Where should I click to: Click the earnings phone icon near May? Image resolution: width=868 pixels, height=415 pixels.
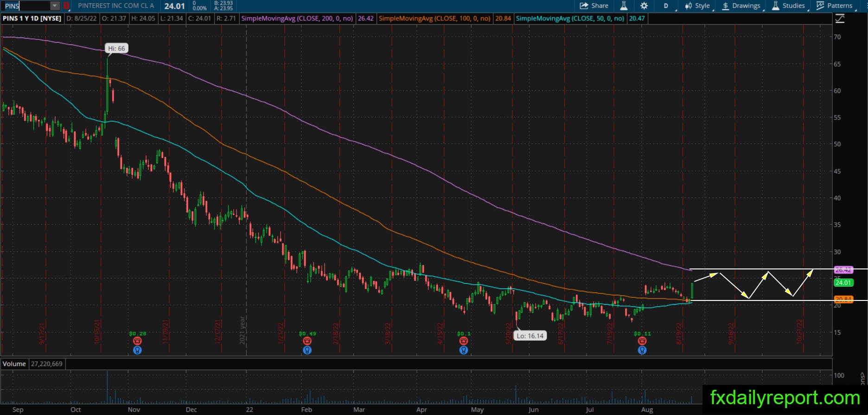coord(463,341)
